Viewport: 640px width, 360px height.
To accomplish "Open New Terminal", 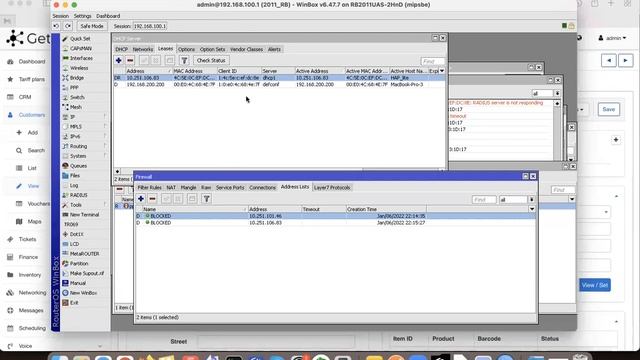I will [84, 215].
